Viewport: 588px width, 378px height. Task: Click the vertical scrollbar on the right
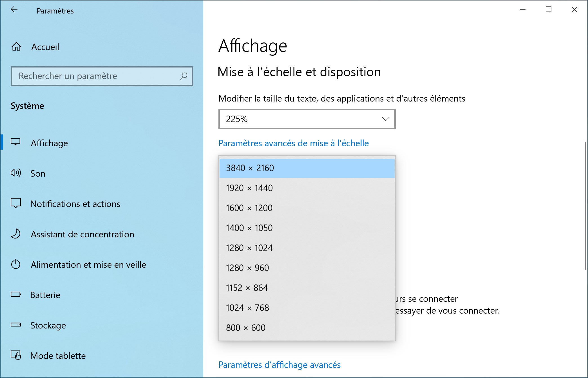click(x=585, y=206)
